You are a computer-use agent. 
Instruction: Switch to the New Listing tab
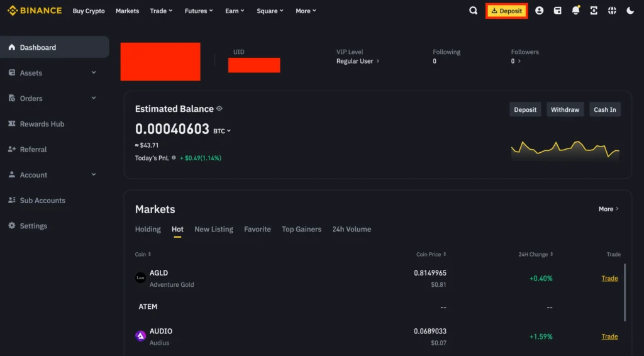214,229
